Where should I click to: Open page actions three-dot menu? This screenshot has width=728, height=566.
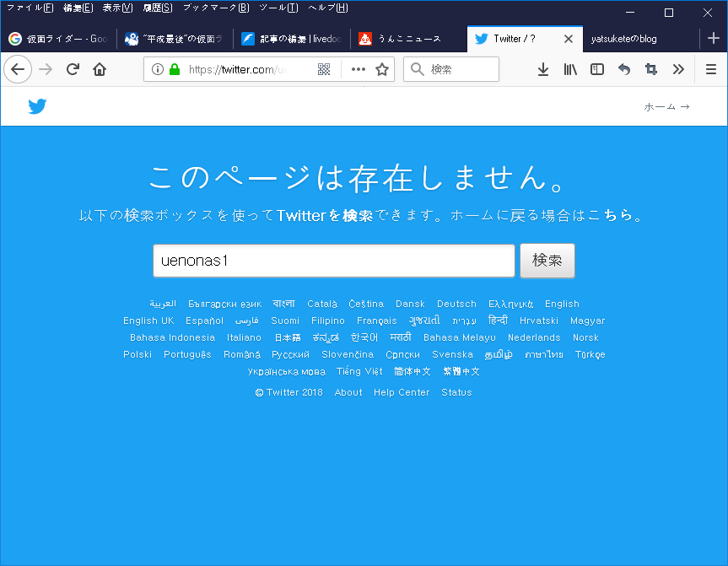(x=358, y=69)
